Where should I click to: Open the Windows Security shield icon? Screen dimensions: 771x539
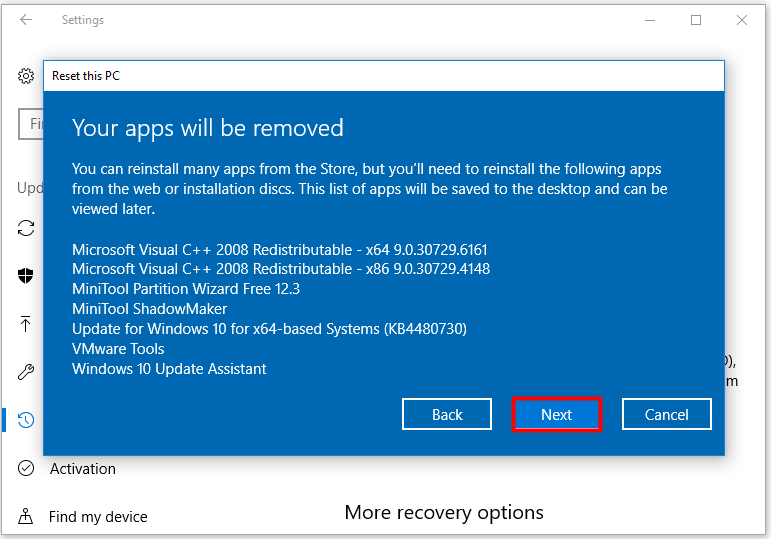pyautogui.click(x=26, y=275)
